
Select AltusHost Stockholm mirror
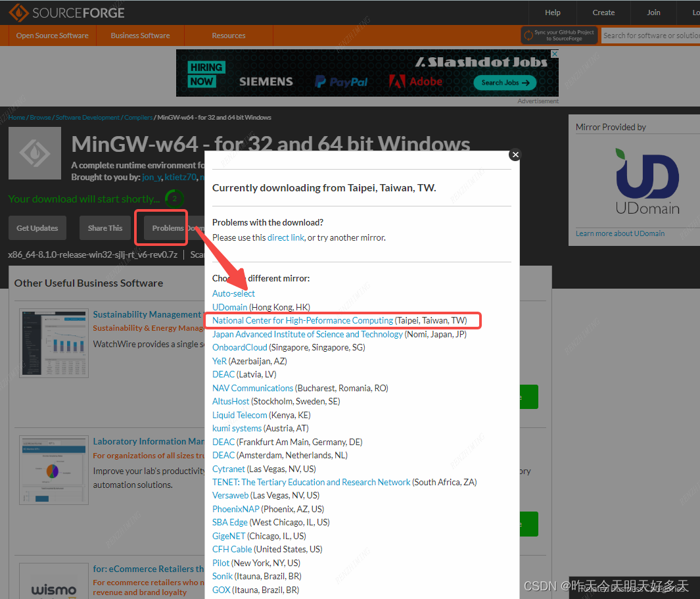click(231, 401)
